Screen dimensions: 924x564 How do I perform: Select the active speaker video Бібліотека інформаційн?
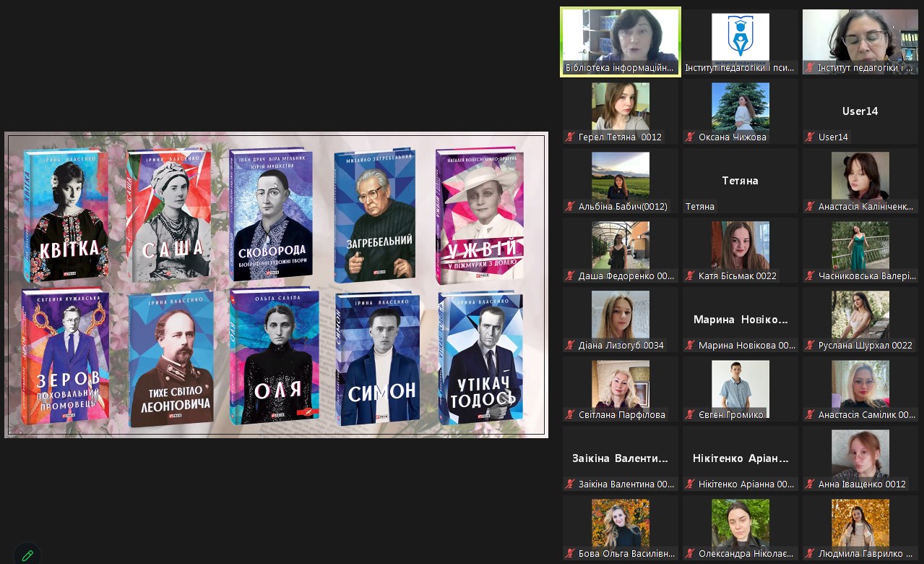pyautogui.click(x=621, y=42)
